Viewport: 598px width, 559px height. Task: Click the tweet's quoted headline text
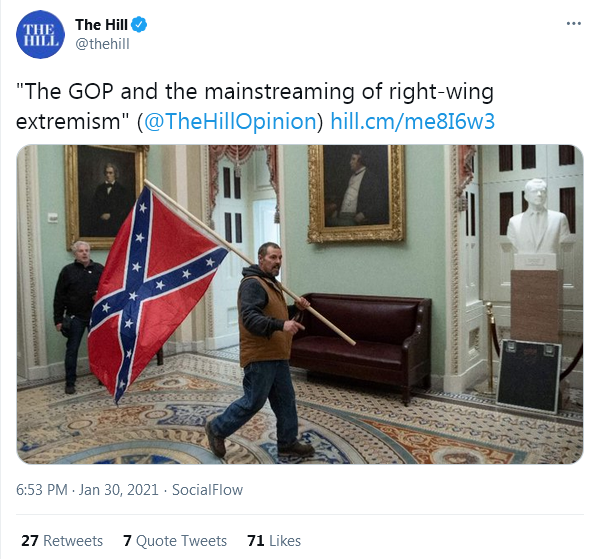pyautogui.click(x=255, y=106)
